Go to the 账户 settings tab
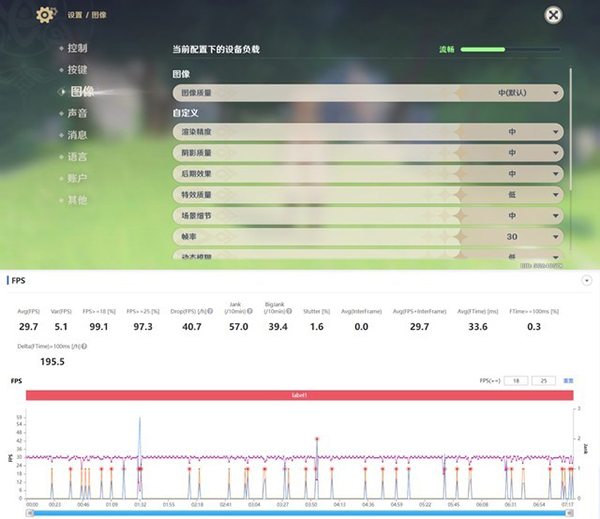Screen dimensions: 600x519 coord(77,178)
